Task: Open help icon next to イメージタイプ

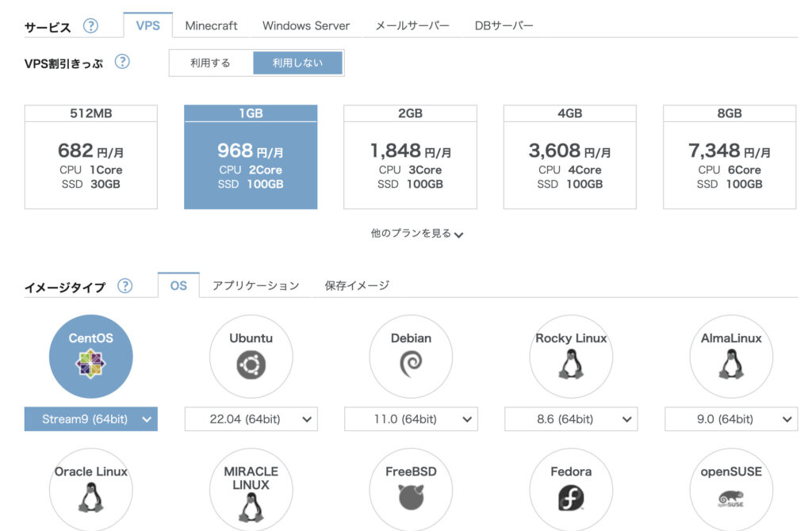Action: click(x=124, y=285)
